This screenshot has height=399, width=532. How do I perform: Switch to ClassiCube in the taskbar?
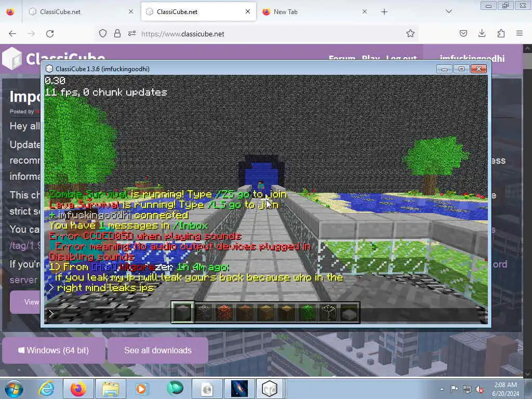coord(270,389)
